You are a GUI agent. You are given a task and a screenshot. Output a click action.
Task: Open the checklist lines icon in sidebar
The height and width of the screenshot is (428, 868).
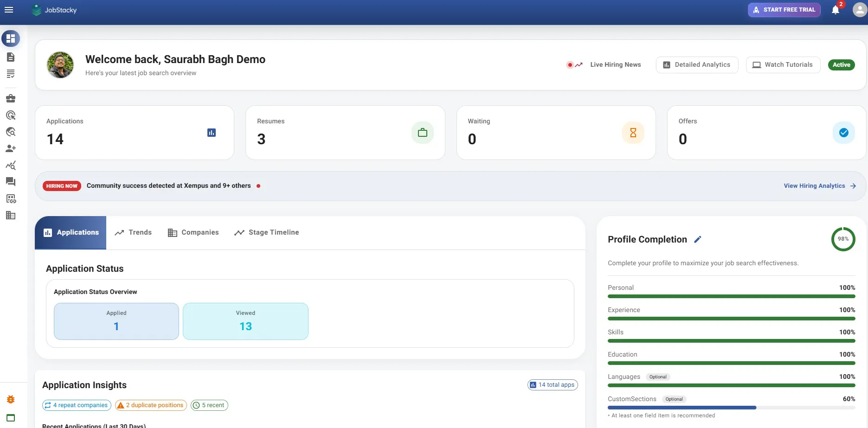[x=11, y=74]
